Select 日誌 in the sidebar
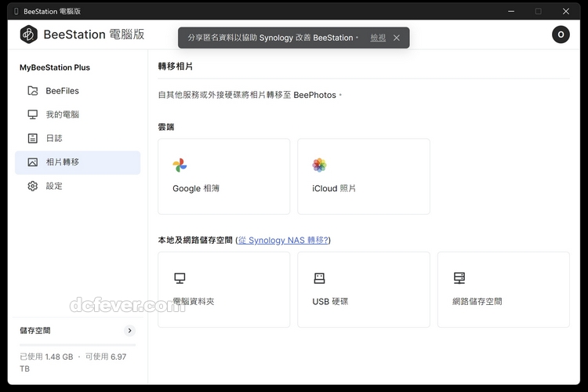The image size is (588, 392). [x=78, y=138]
